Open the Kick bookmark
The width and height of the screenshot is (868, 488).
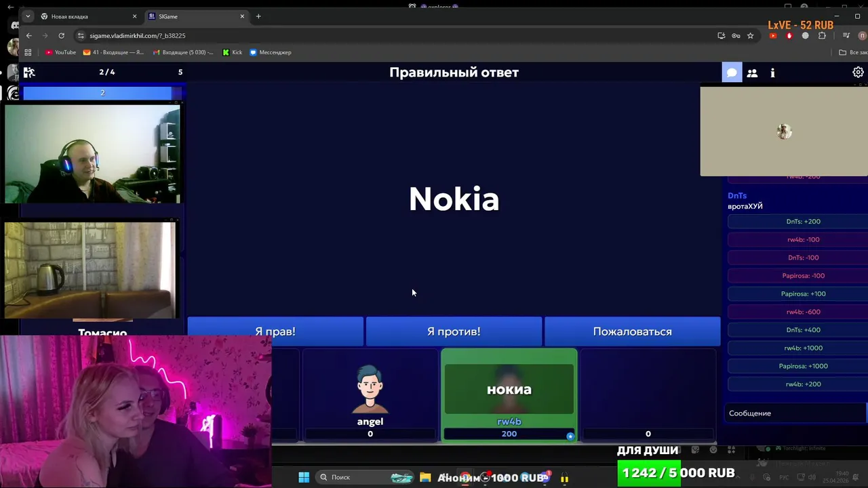point(232,52)
